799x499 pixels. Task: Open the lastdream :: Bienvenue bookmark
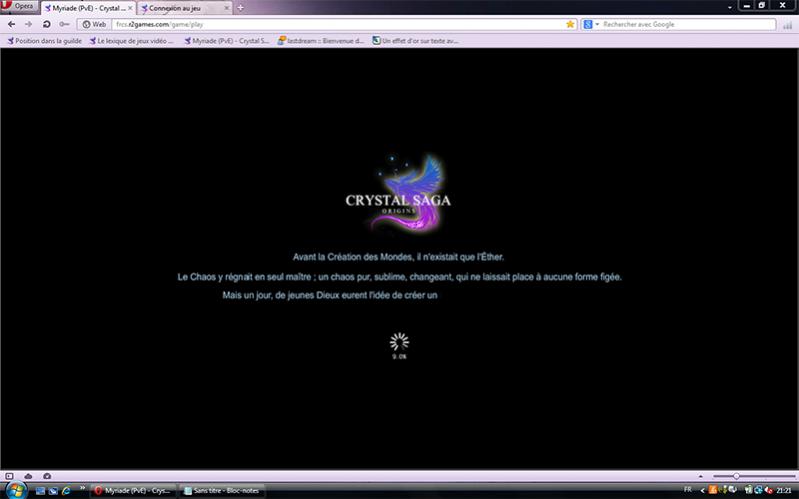point(321,41)
